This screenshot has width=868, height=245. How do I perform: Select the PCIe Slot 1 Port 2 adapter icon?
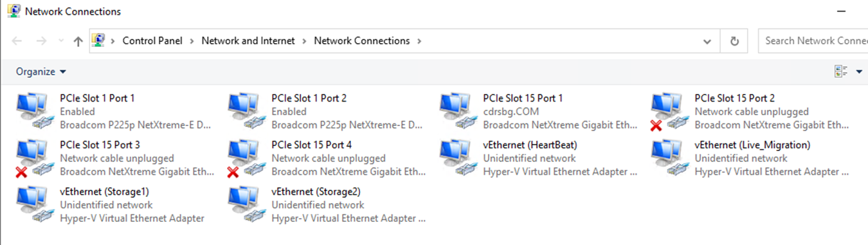(x=245, y=111)
